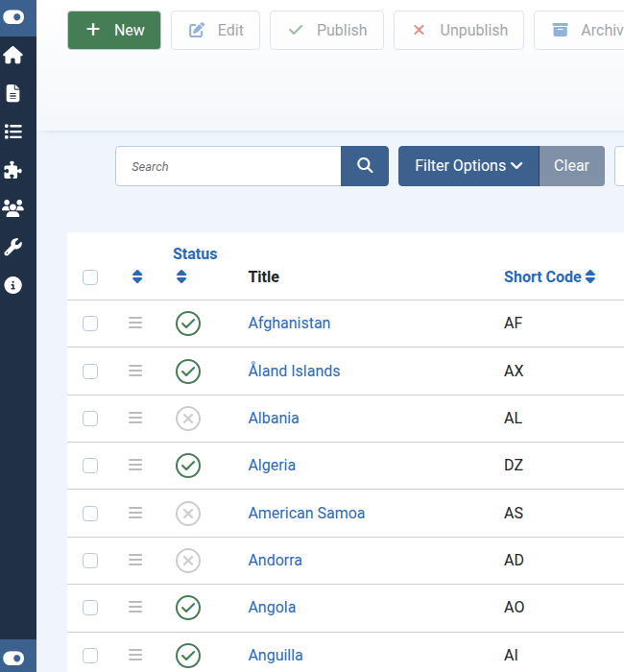Check the box for Algeria row
Image resolution: width=624 pixels, height=672 pixels.
coord(90,466)
